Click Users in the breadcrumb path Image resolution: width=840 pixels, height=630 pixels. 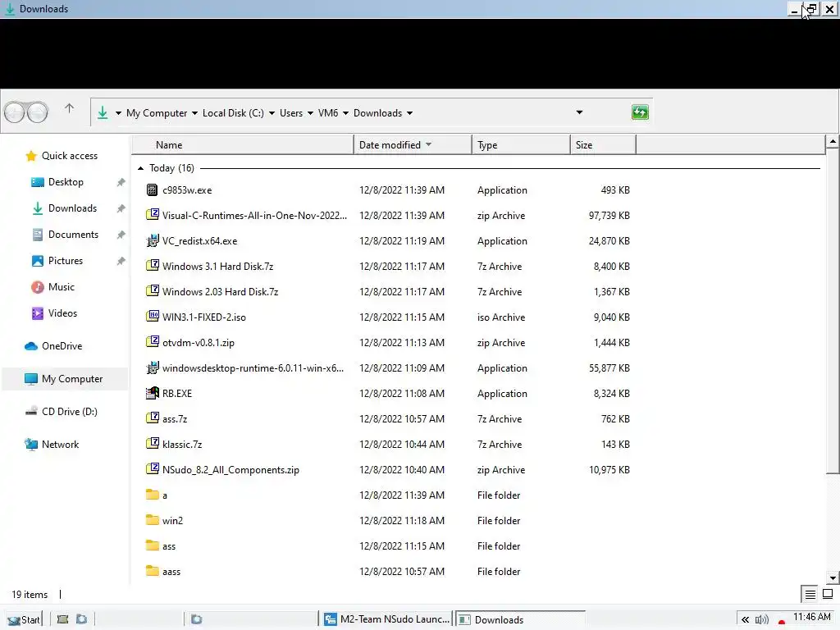point(291,113)
